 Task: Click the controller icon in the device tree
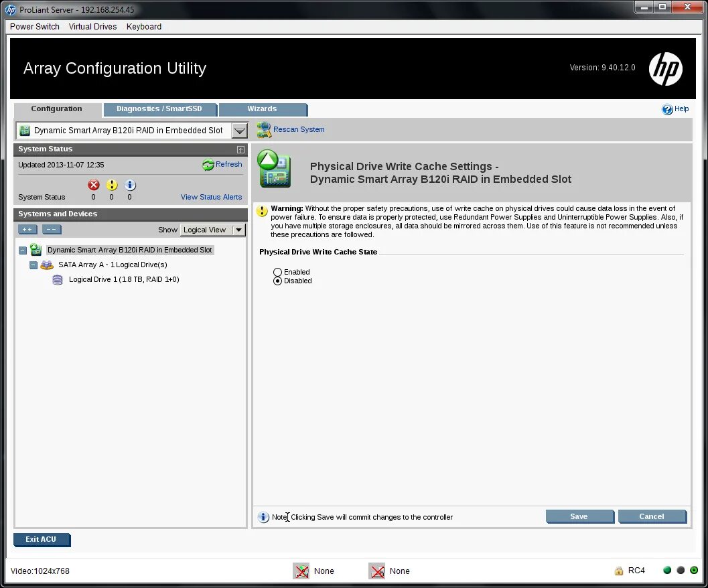coord(36,250)
